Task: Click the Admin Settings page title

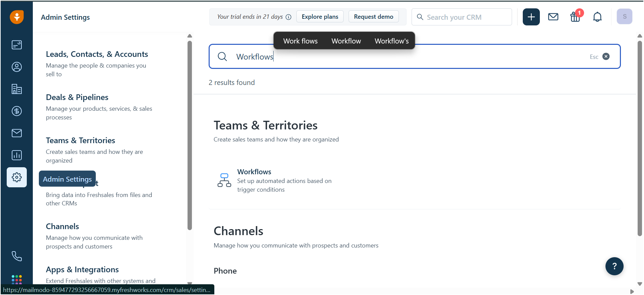Action: pos(65,17)
